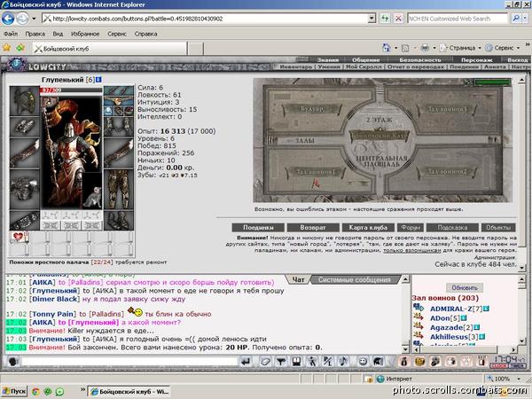Screen dimensions: 532x399
Task: Click the chat pane vertical scrollbar
Action: click(x=405, y=315)
